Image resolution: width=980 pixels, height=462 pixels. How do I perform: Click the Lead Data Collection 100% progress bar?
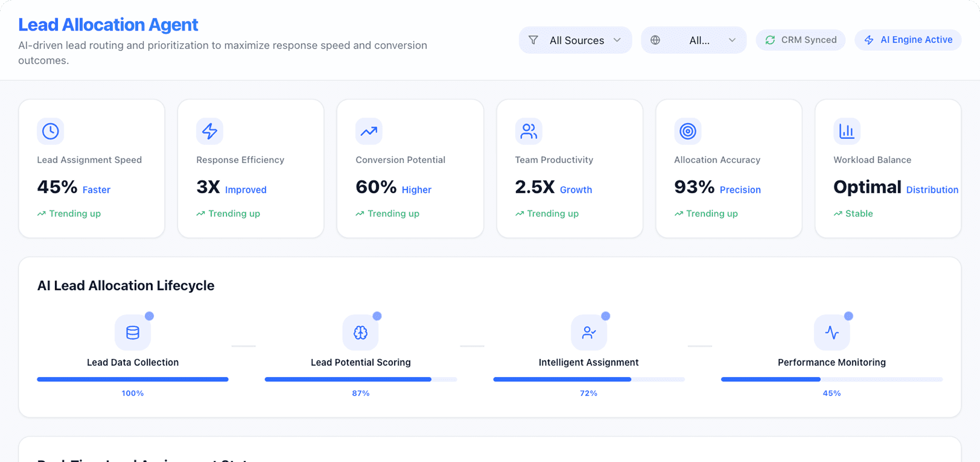tap(133, 379)
